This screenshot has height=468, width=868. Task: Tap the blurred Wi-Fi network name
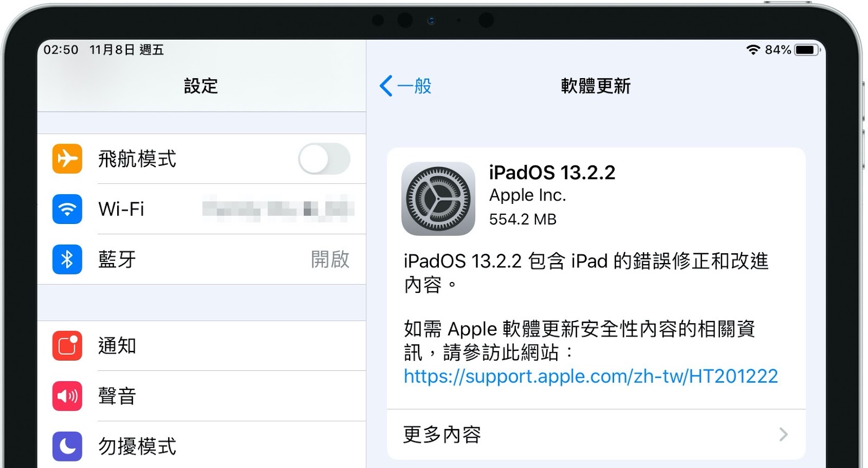[x=278, y=209]
